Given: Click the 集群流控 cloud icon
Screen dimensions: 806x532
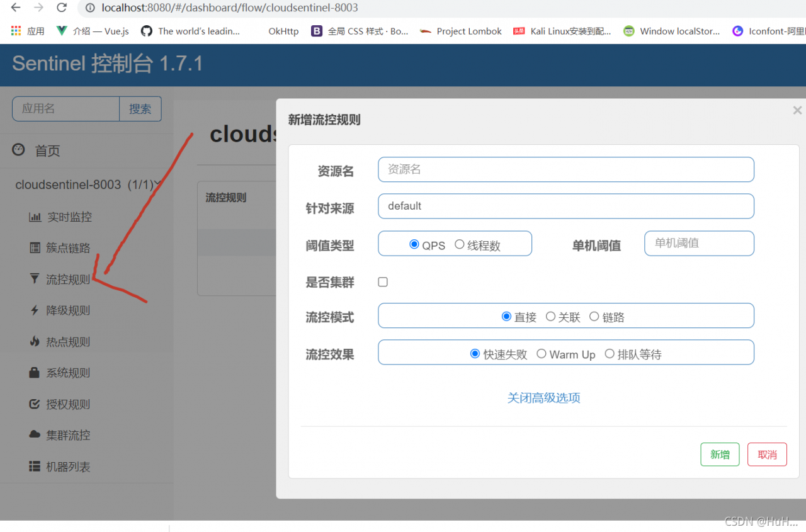Looking at the screenshot, I should tap(35, 435).
